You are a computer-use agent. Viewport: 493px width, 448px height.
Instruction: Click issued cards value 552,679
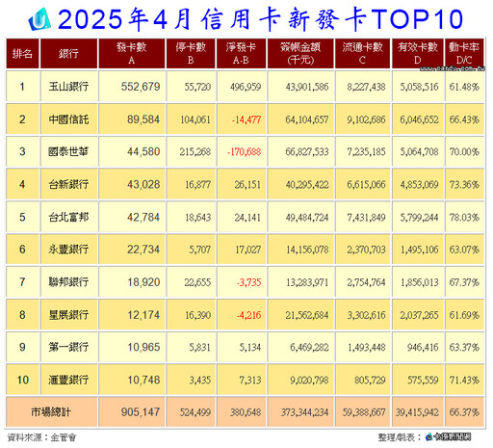(x=141, y=87)
